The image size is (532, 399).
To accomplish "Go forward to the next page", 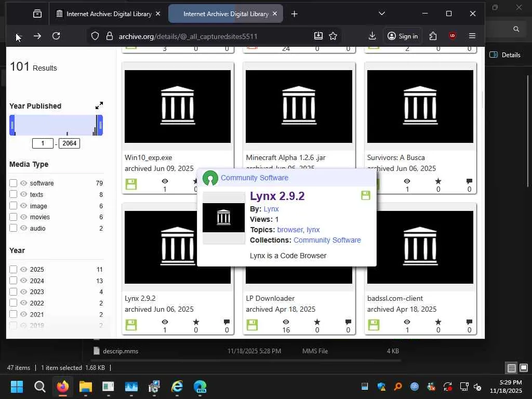I will tap(37, 36).
